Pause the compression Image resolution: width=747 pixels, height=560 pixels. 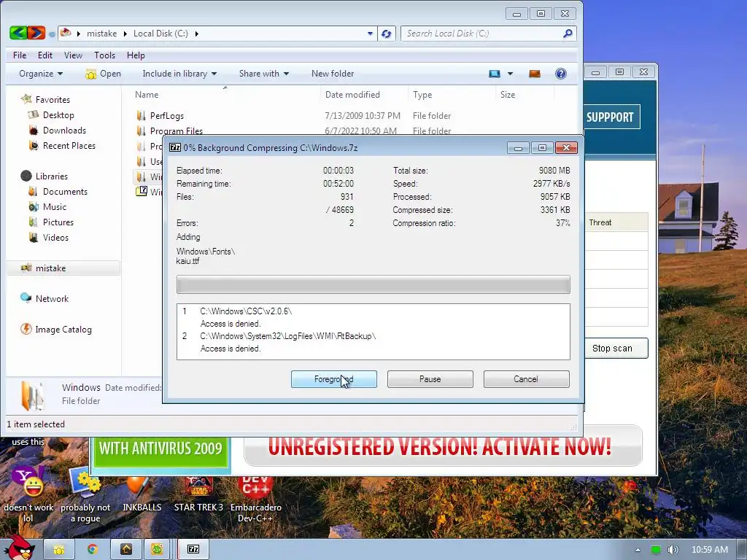pyautogui.click(x=430, y=379)
